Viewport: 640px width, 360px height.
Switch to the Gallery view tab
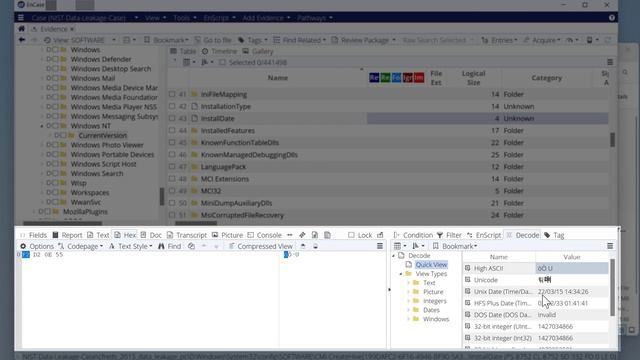click(258, 51)
